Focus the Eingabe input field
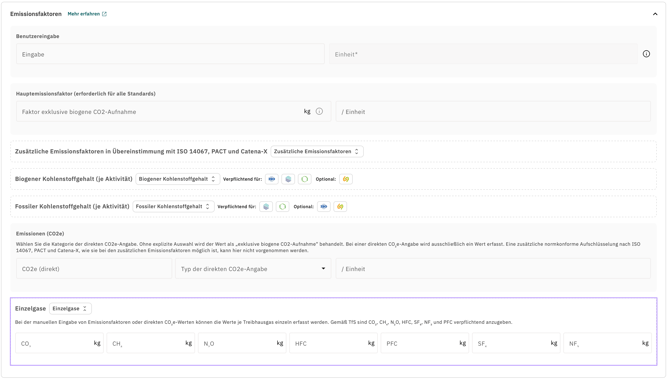The height and width of the screenshot is (381, 670). [170, 54]
